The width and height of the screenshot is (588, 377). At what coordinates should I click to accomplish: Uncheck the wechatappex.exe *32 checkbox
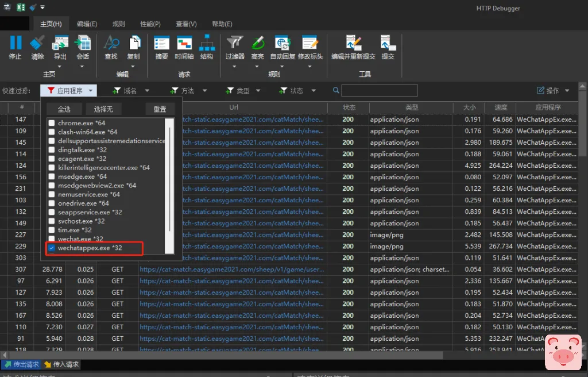click(52, 248)
